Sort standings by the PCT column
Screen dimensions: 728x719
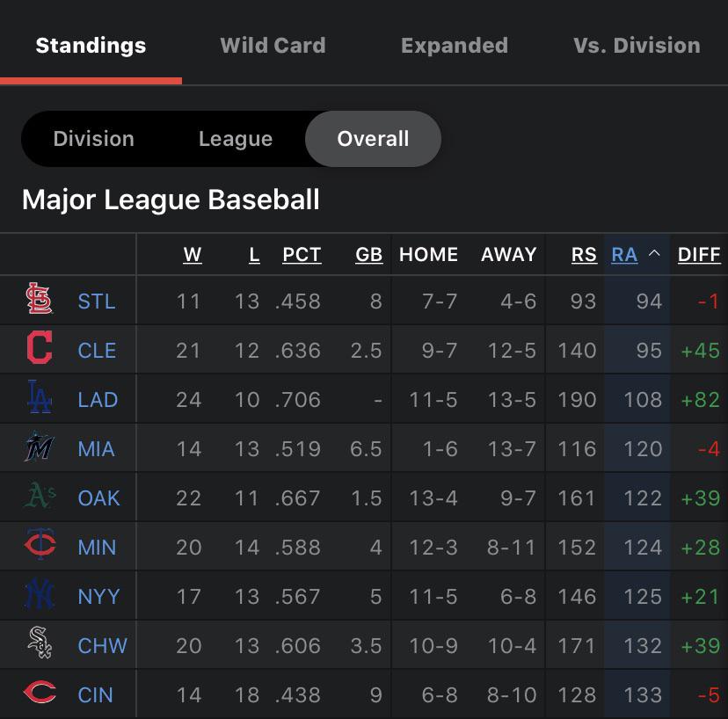[x=302, y=255]
